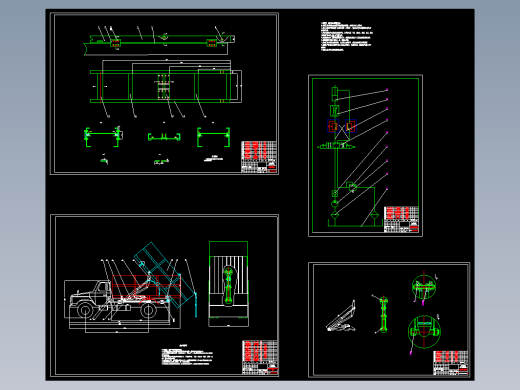Select the middle cross-section view of frame
The image size is (520, 390).
(164, 137)
